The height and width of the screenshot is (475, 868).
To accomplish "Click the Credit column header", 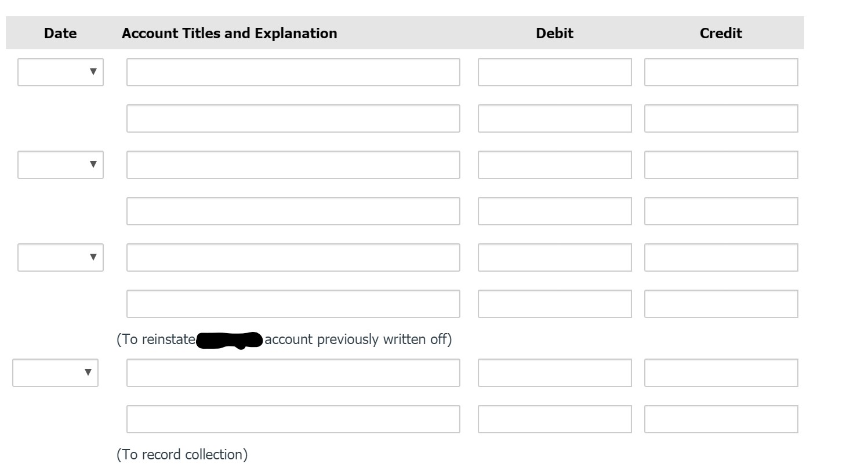I will [x=721, y=33].
